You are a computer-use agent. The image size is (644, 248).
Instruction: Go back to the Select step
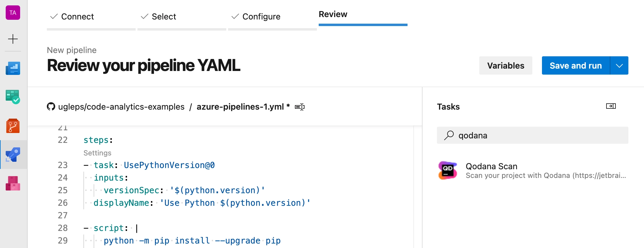point(158,16)
